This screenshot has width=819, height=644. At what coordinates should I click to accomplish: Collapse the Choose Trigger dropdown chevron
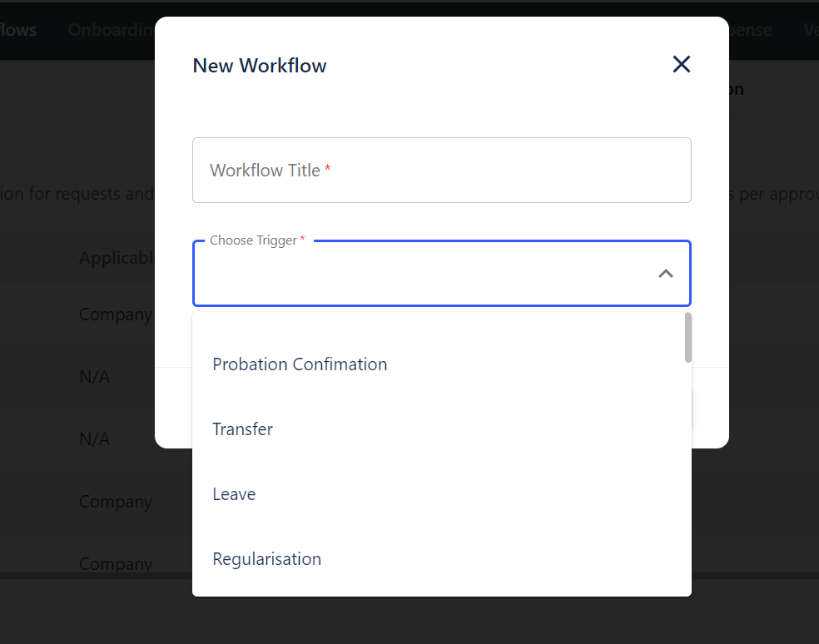click(x=666, y=274)
